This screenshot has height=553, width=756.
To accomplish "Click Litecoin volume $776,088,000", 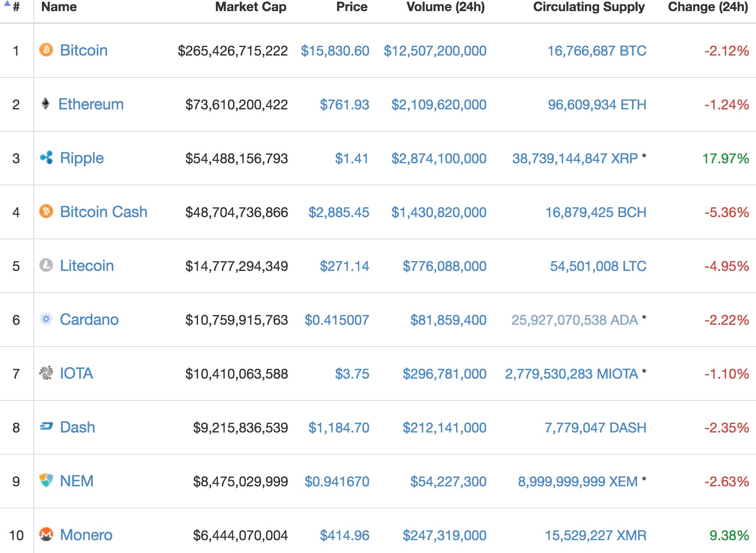I will click(x=445, y=266).
